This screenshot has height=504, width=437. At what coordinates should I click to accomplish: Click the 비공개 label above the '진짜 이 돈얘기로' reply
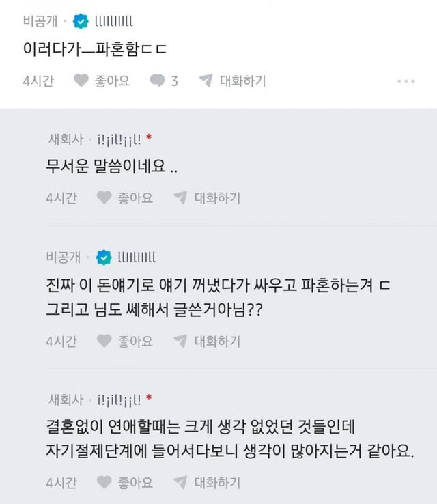[64, 257]
